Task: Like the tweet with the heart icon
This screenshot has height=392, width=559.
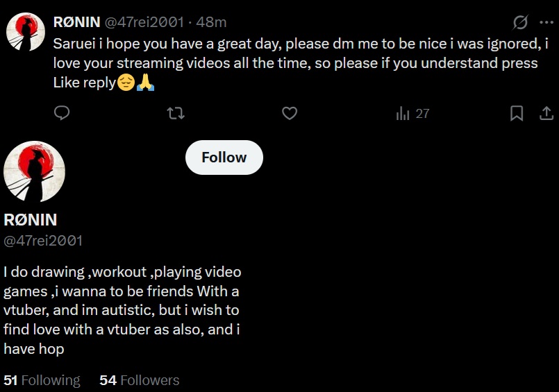Action: coord(290,113)
